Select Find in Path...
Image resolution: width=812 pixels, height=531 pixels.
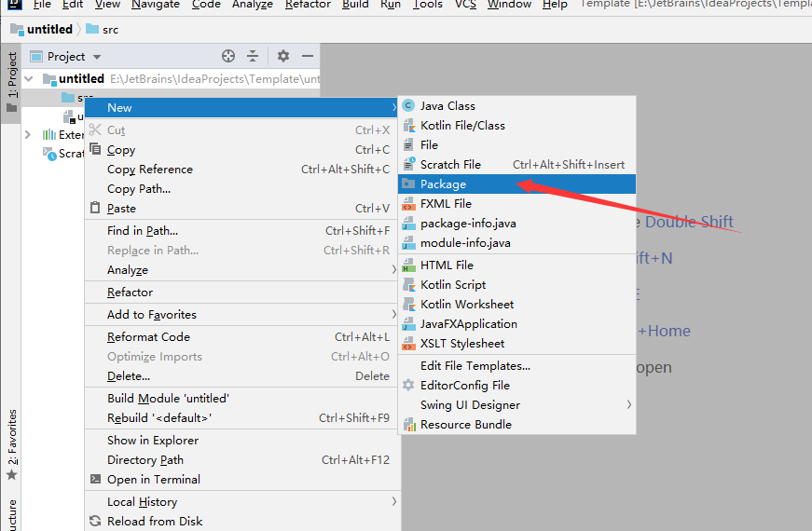243,231
